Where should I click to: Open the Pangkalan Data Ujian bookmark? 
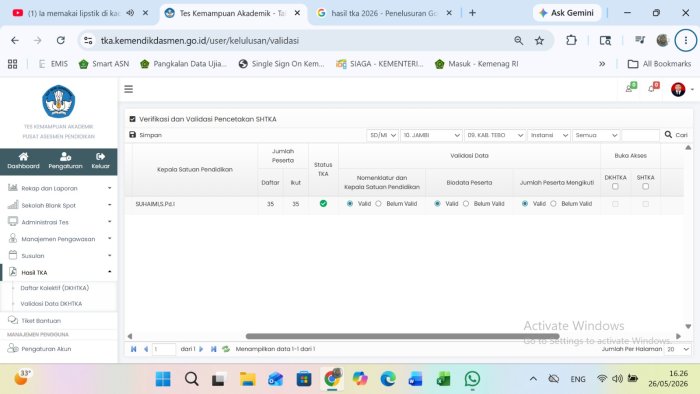pos(183,64)
